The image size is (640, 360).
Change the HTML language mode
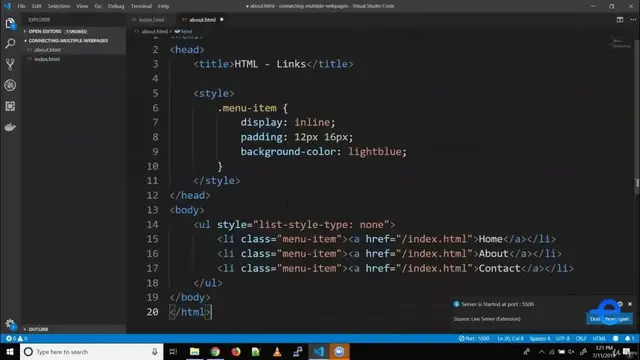[x=599, y=338]
